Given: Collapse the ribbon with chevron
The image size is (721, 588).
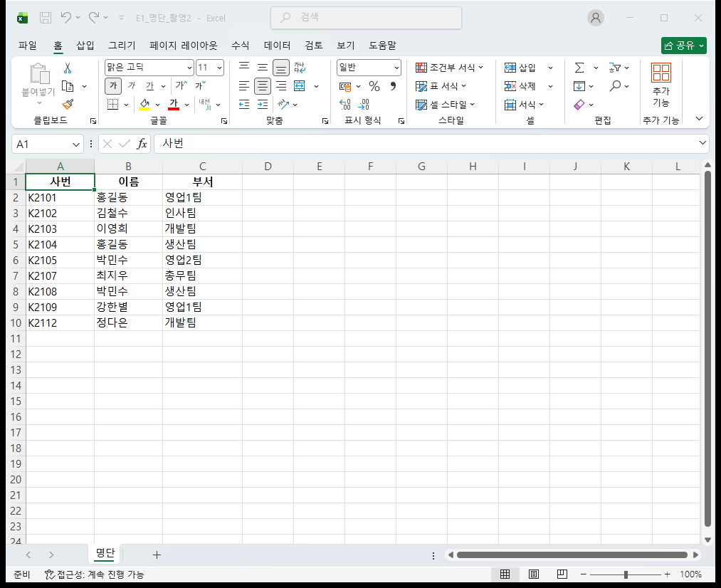Looking at the screenshot, I should coord(700,119).
